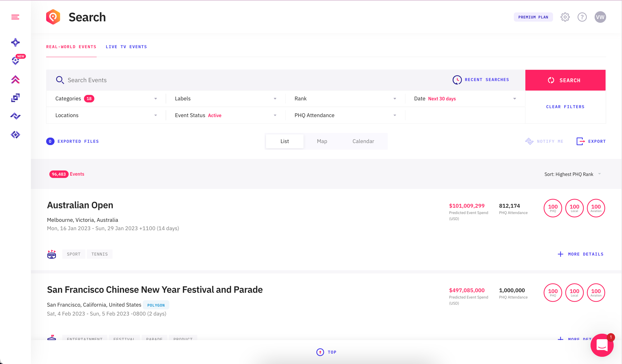Click the red Search button
This screenshot has width=622, height=364.
click(565, 80)
